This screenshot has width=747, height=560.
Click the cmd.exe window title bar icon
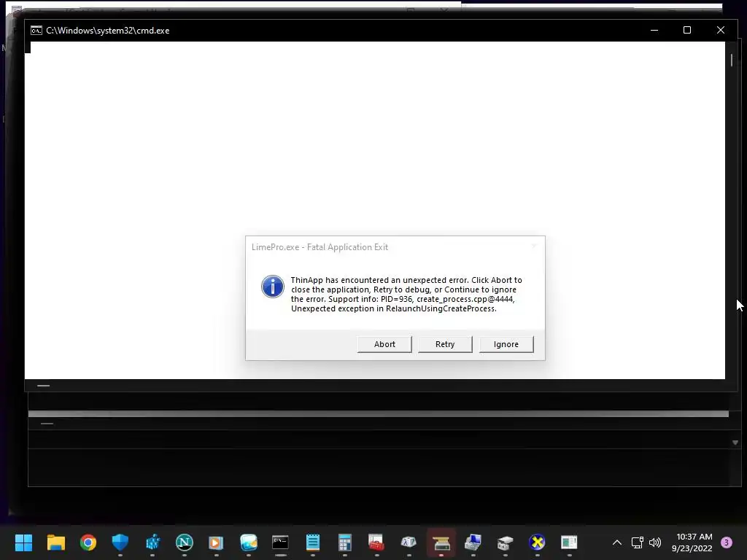tap(36, 31)
